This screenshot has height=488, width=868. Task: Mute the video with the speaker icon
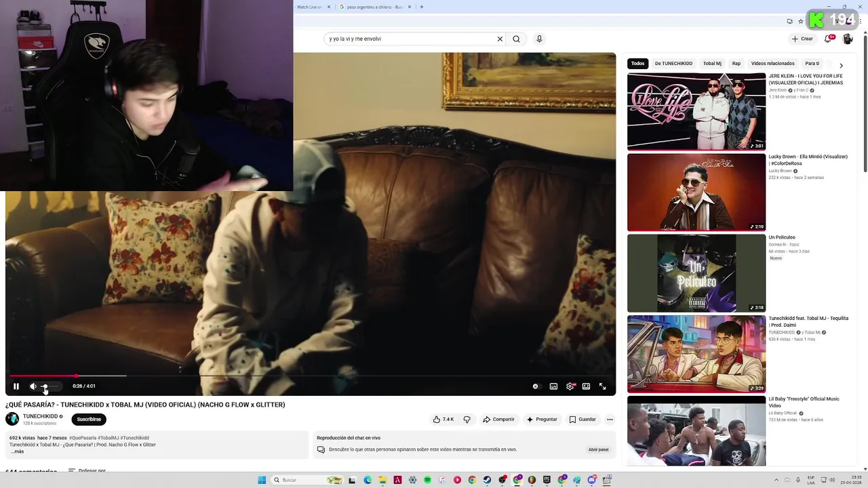click(33, 386)
